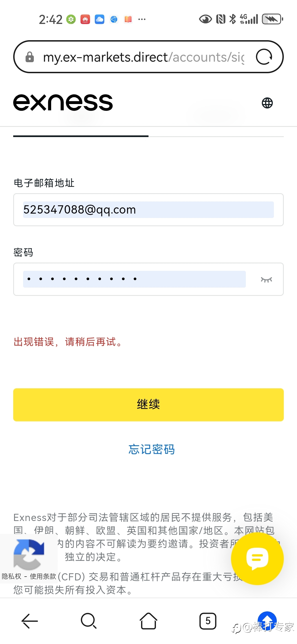
Task: Open browser search magnifier icon
Action: pos(89,621)
